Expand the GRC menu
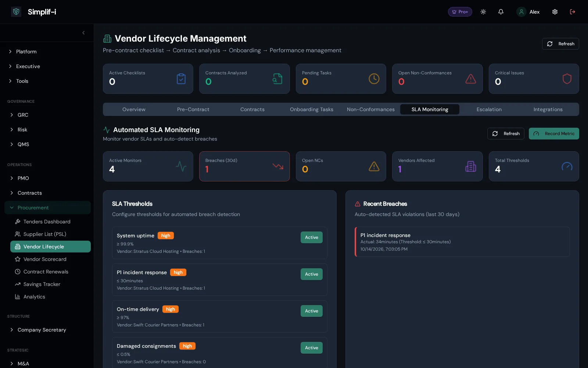 (x=47, y=115)
